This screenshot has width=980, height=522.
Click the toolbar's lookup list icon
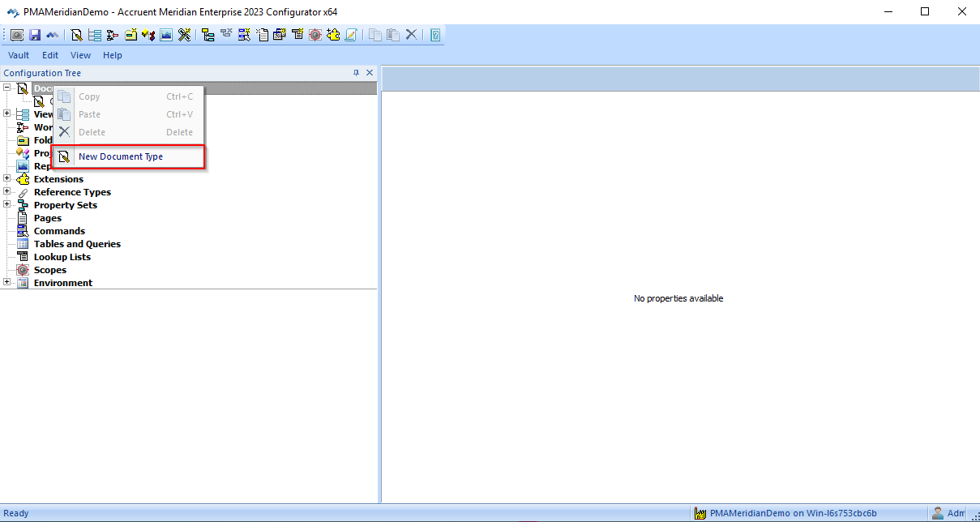coord(297,35)
